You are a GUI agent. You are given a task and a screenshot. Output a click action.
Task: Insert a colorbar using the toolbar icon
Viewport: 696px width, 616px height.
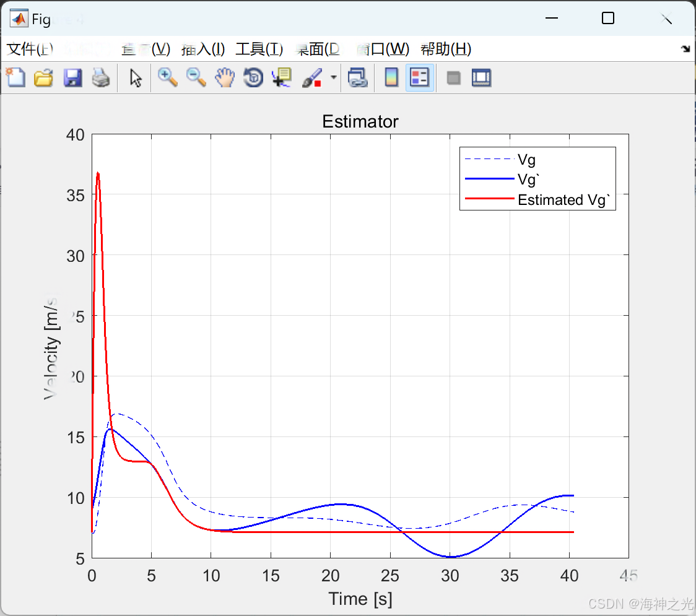[391, 77]
